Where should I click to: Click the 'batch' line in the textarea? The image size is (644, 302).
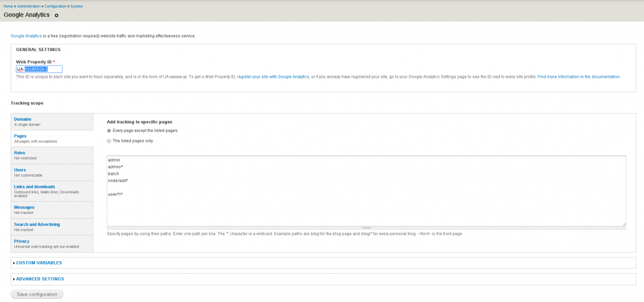(113, 174)
